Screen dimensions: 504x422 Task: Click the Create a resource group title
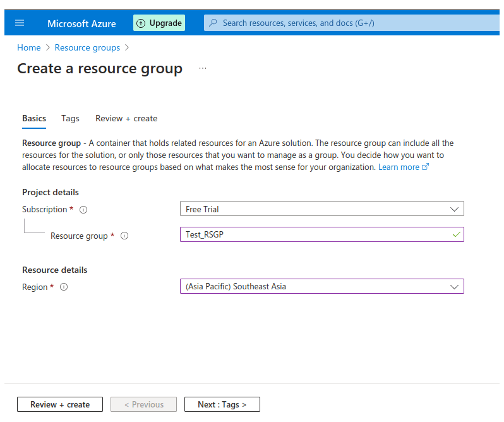coord(100,69)
